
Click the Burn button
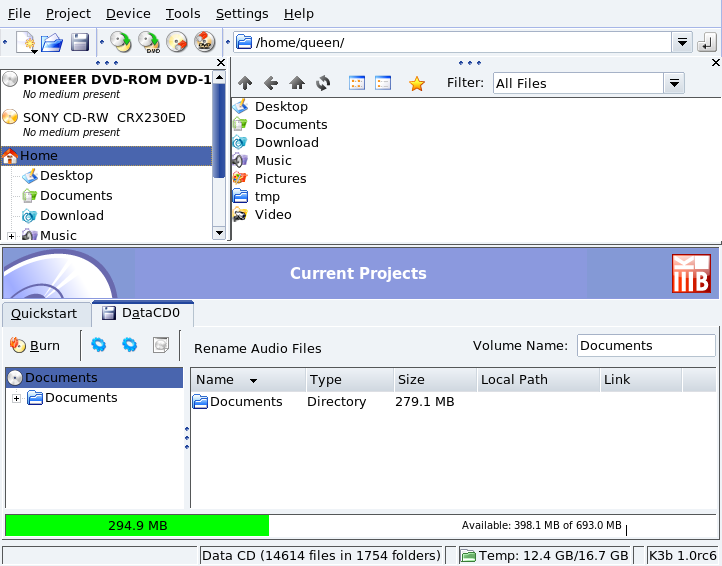tap(35, 346)
